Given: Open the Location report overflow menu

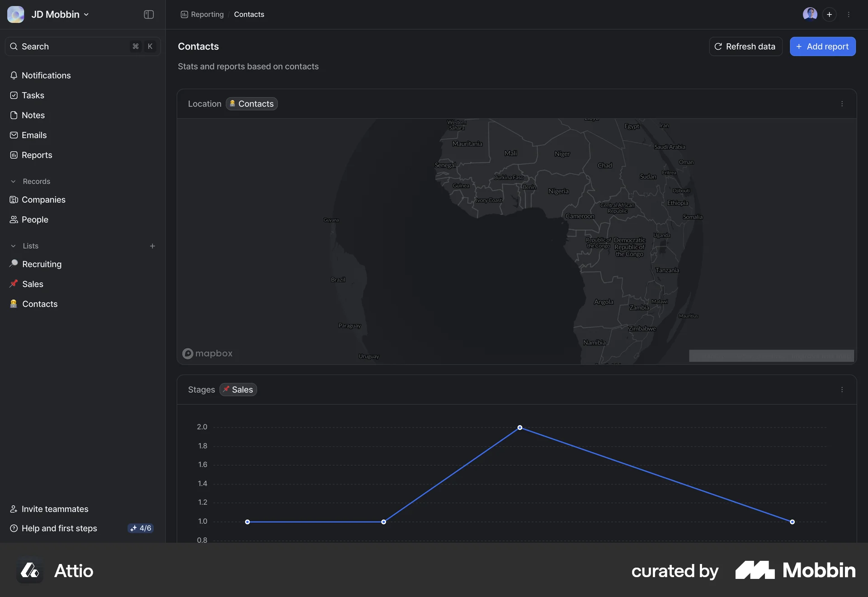Looking at the screenshot, I should [842, 104].
